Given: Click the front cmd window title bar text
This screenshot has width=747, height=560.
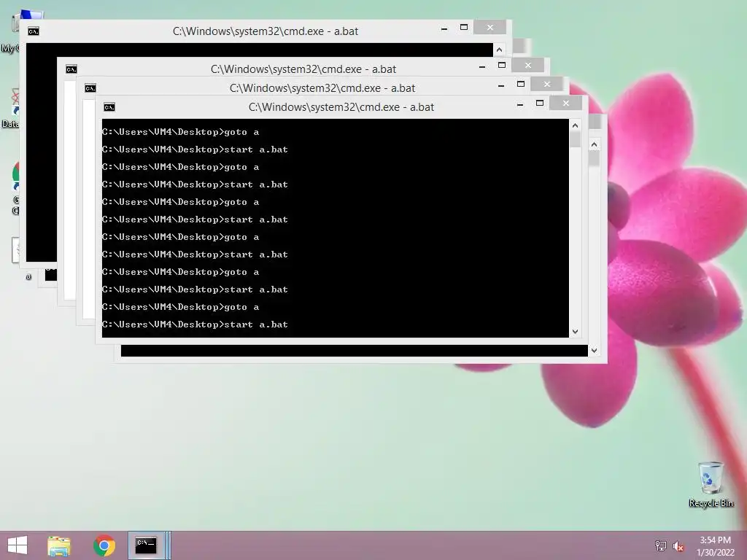Looking at the screenshot, I should (x=341, y=107).
